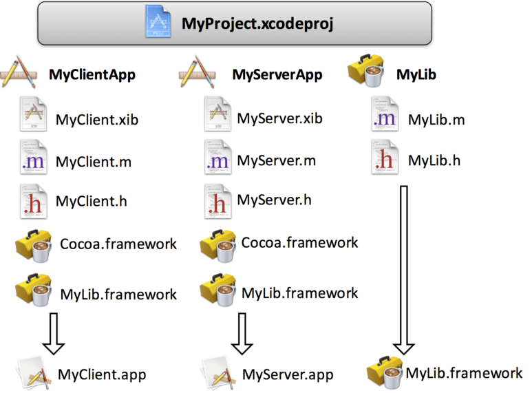This screenshot has height=393, width=532.
Task: Select the MyClient.h file label
Action: (92, 202)
